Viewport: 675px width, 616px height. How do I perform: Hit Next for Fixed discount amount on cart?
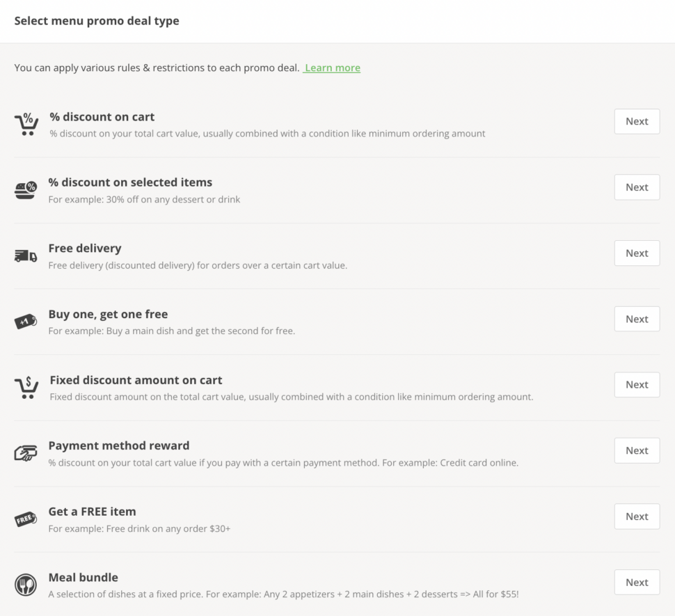click(x=637, y=384)
